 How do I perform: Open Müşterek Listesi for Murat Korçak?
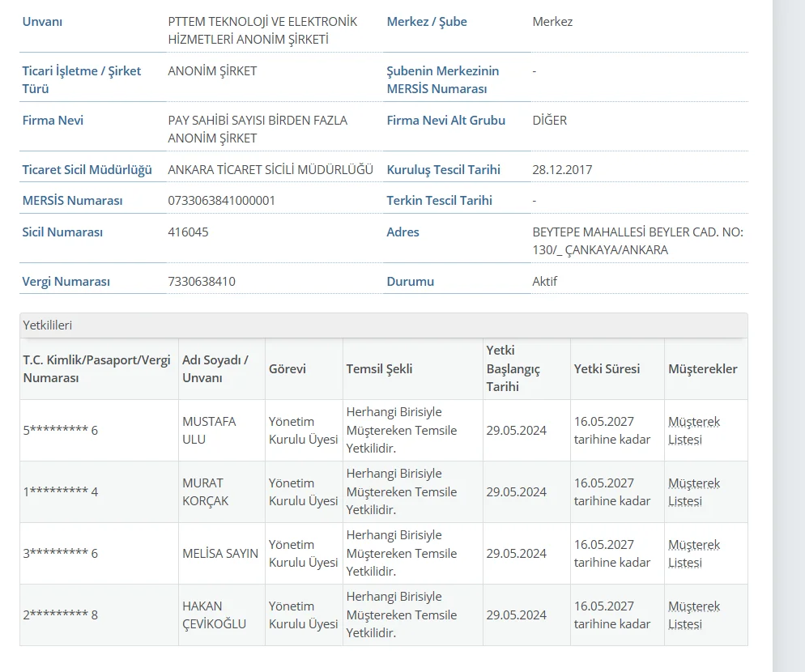[694, 491]
